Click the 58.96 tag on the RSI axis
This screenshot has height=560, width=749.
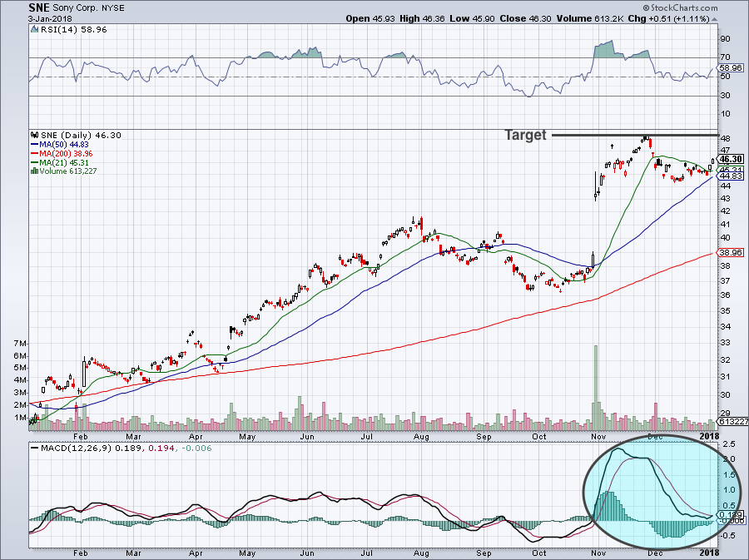(x=732, y=67)
